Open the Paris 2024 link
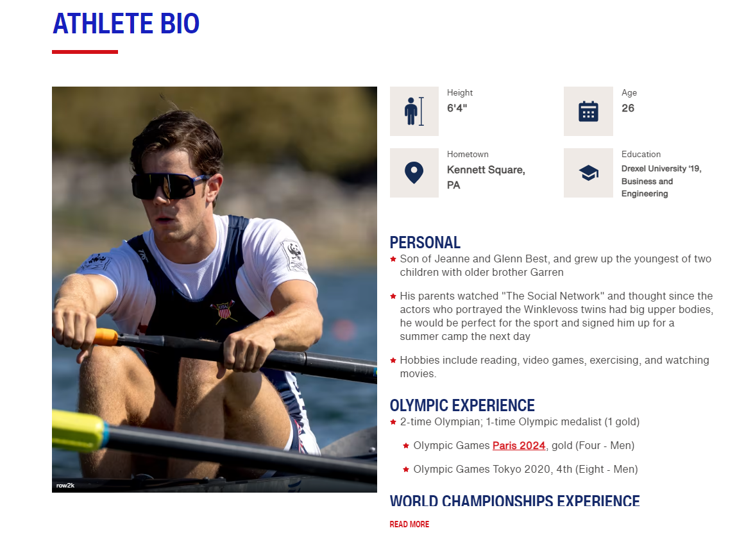This screenshot has height=560, width=753. 518,445
